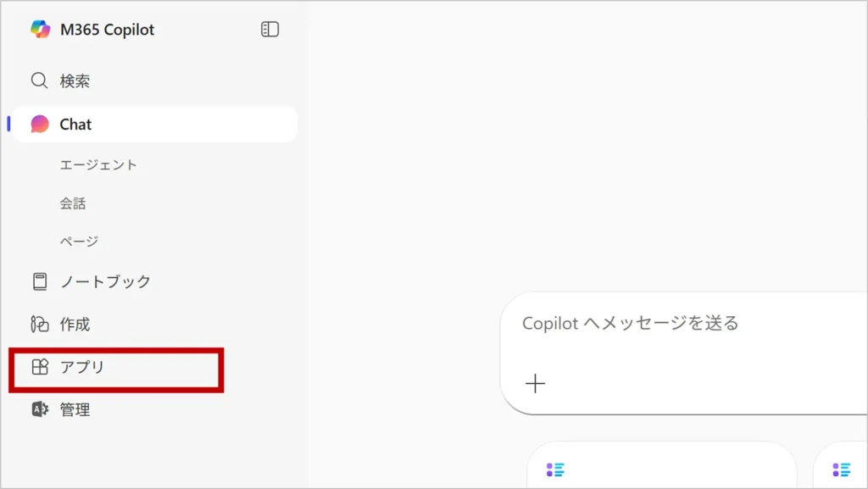Click the 管理 admin icon

(39, 410)
